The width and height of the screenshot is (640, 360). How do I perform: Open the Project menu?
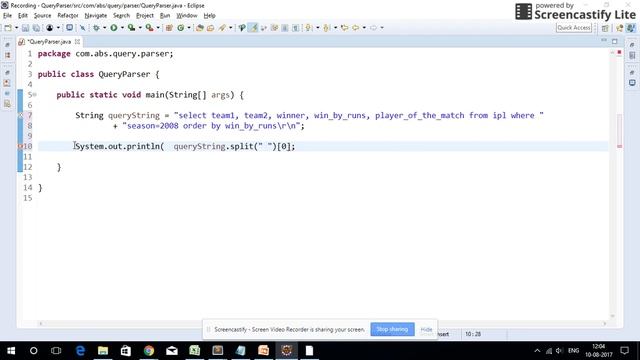(144, 16)
